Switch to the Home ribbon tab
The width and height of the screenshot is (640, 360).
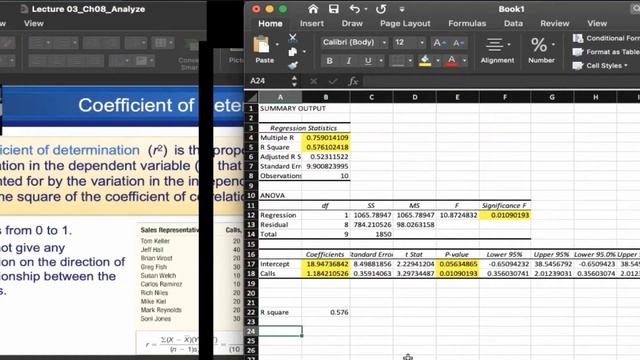pyautogui.click(x=270, y=24)
